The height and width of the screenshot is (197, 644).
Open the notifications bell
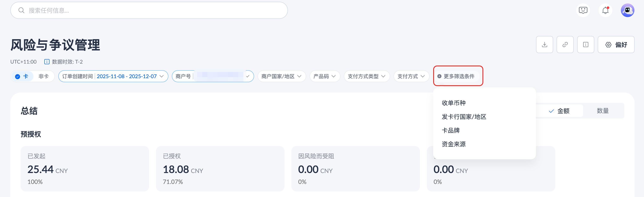(x=605, y=10)
